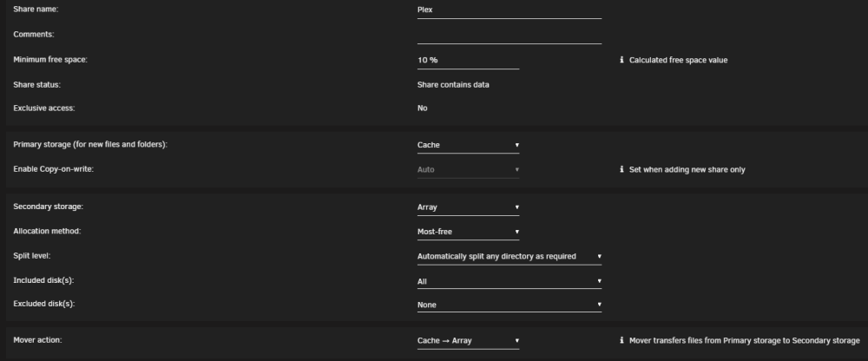Click info icon beside Mover transfers files text

pos(621,340)
